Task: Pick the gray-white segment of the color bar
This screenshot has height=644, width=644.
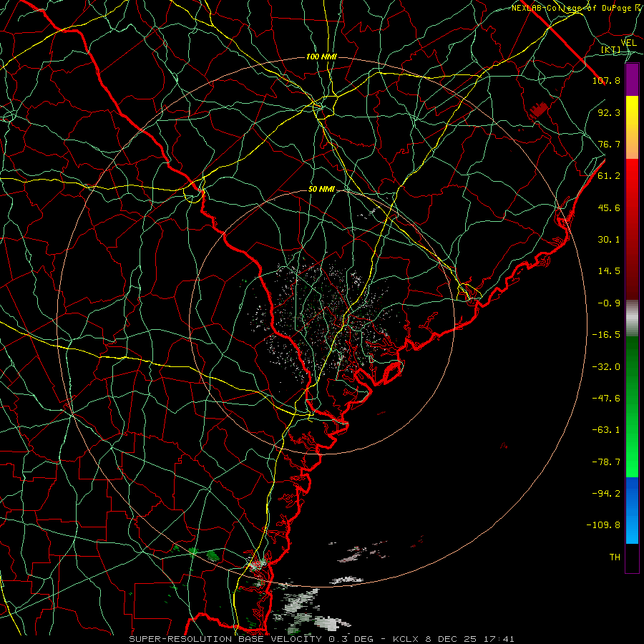Action: (x=632, y=318)
